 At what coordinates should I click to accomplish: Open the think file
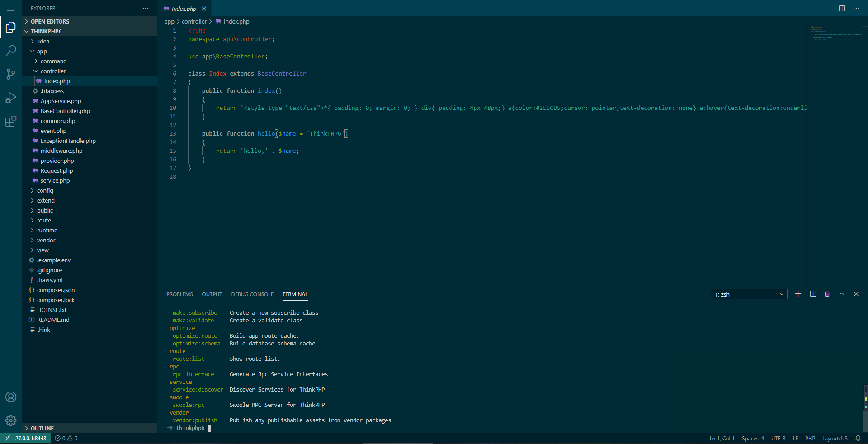90,330
